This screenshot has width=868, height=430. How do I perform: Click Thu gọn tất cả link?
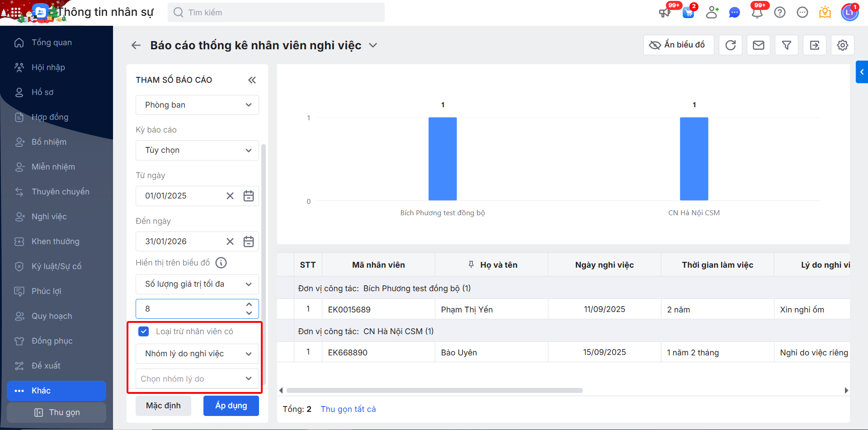(348, 409)
